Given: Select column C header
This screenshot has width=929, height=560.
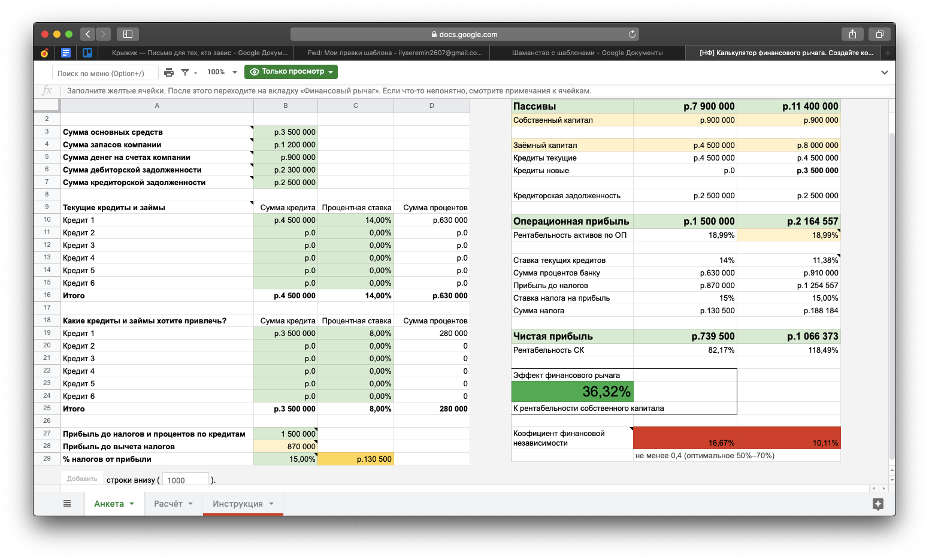Looking at the screenshot, I should pyautogui.click(x=356, y=105).
